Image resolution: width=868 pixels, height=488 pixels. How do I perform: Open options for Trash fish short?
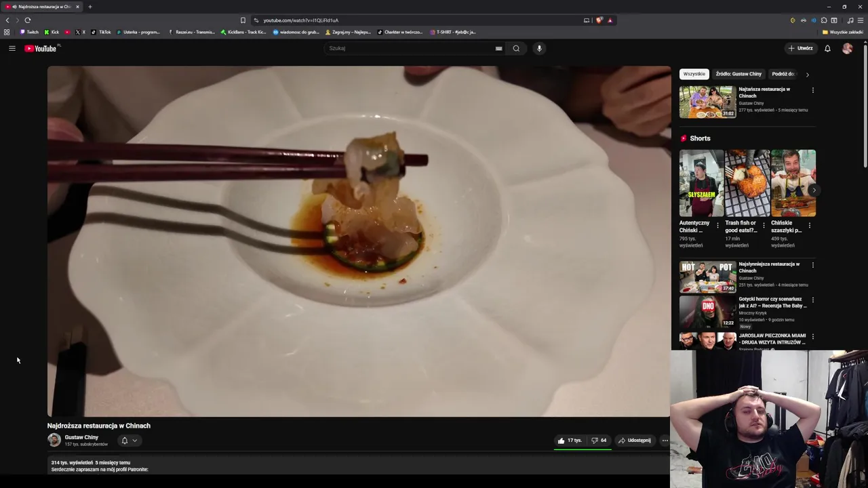764,225
